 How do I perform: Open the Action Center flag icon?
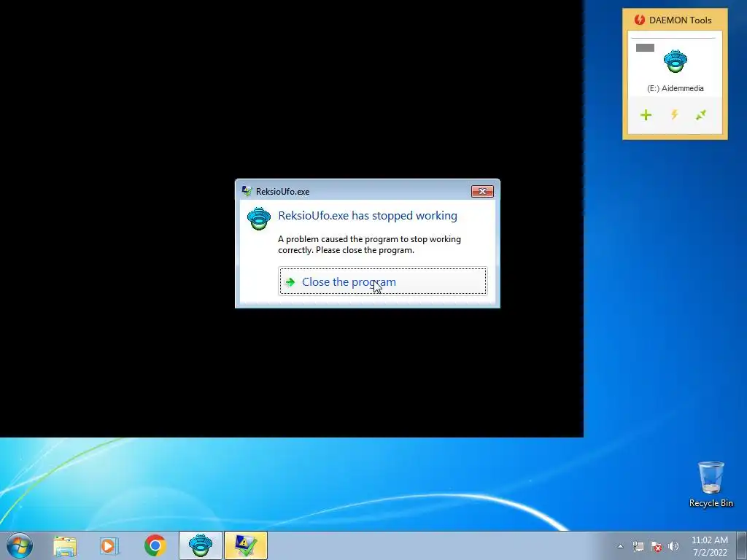[x=656, y=546]
